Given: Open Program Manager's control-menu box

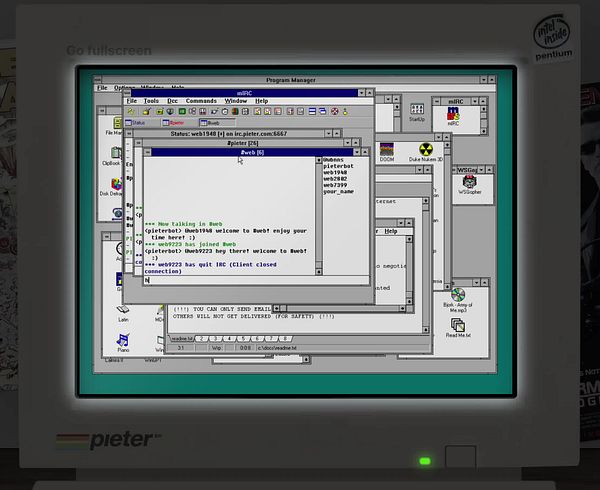Looking at the screenshot, I should [98, 80].
